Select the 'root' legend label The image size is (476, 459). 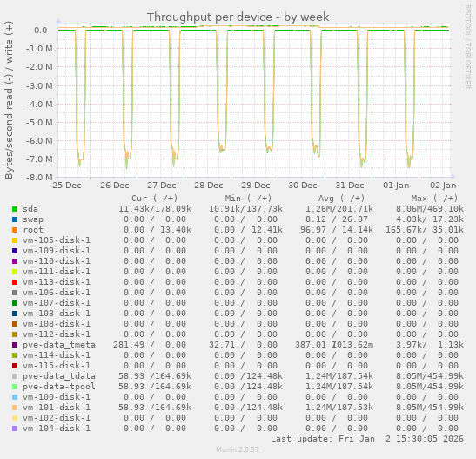(33, 230)
